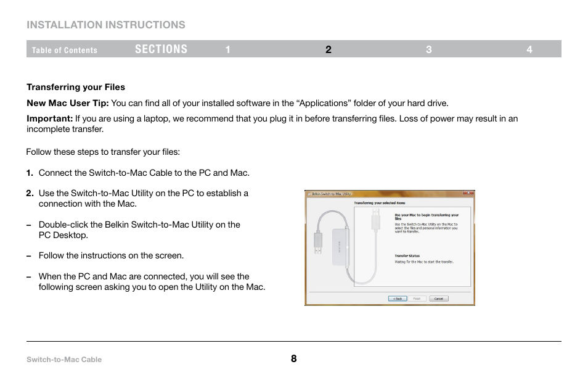This screenshot has width=588, height=375.
Task: Click the SECTIONS label in navigation bar
Action: click(x=161, y=49)
